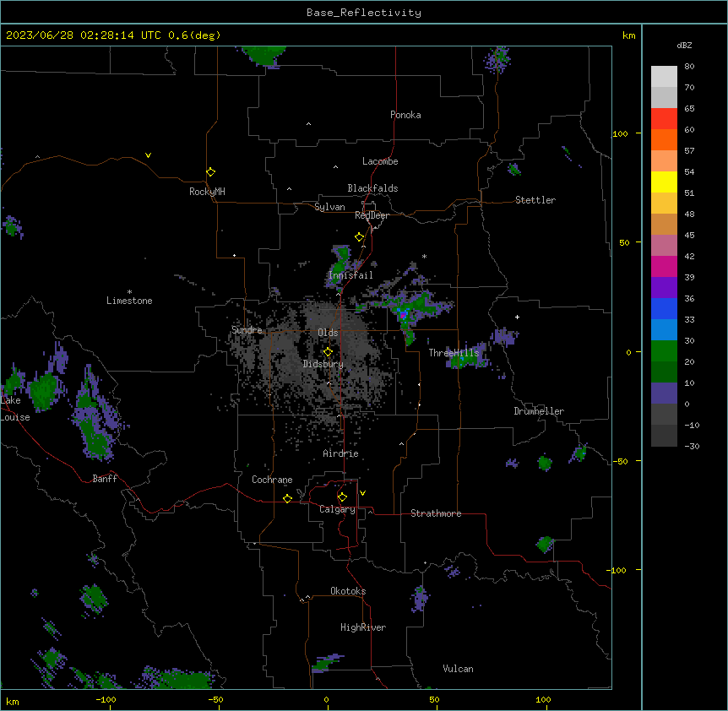Click the km unit label at bottom left
Screen dimensions: 728x711
pyautogui.click(x=13, y=701)
